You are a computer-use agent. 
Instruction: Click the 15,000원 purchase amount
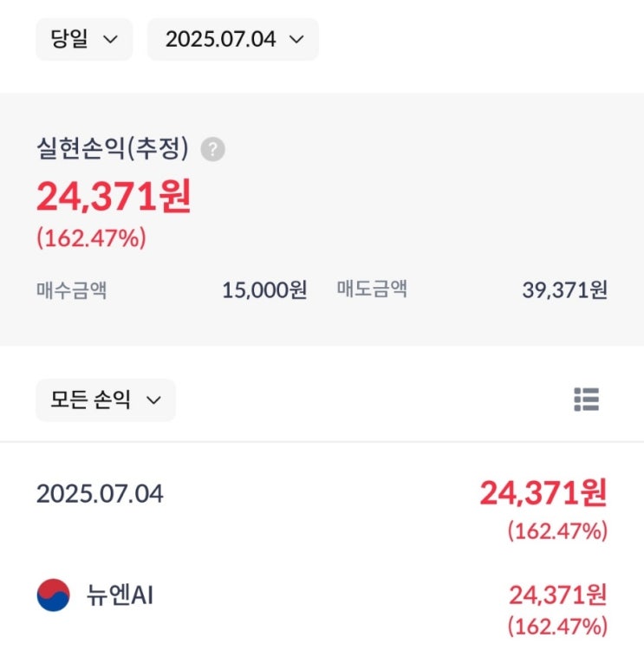coord(264,290)
